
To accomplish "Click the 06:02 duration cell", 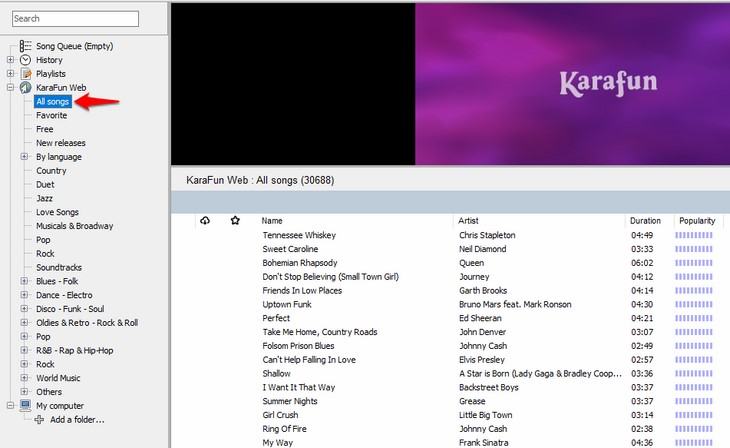I will [x=642, y=263].
